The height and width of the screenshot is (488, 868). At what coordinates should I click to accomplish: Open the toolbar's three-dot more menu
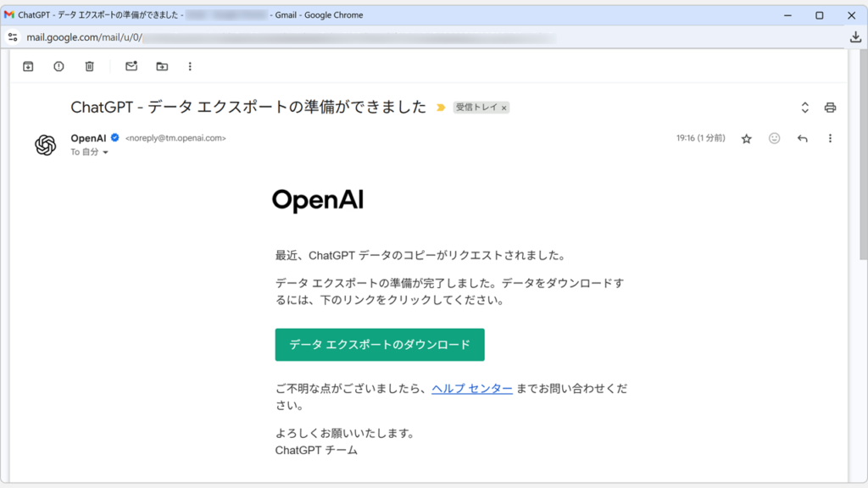click(x=190, y=66)
